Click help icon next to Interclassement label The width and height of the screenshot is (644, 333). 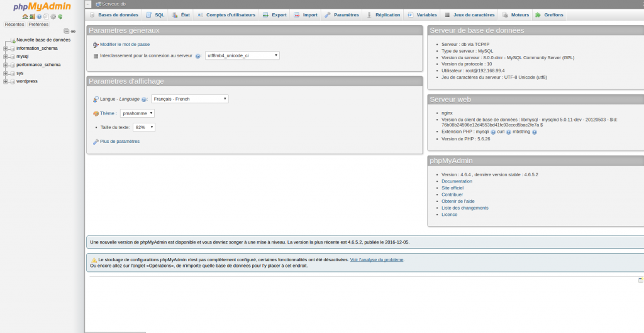[198, 56]
